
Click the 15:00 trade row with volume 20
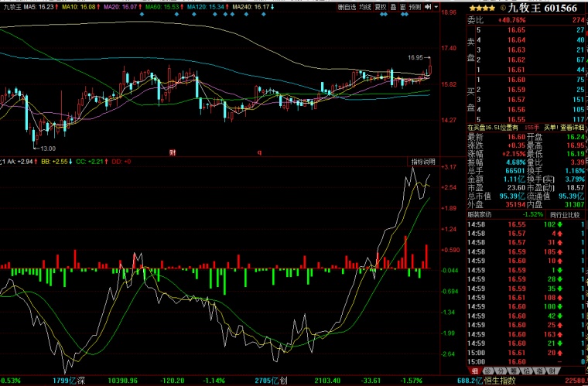click(x=526, y=353)
